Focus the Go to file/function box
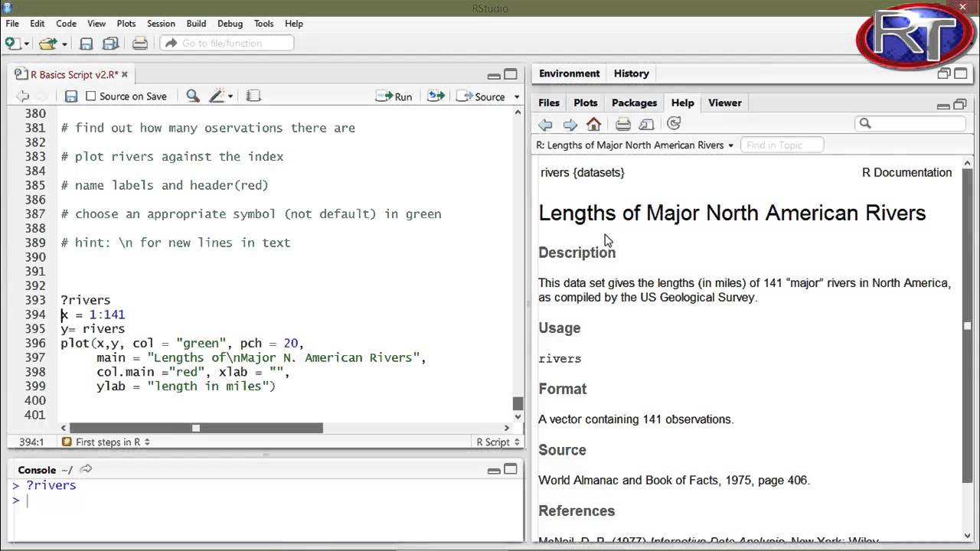The image size is (980, 551). coord(227,44)
